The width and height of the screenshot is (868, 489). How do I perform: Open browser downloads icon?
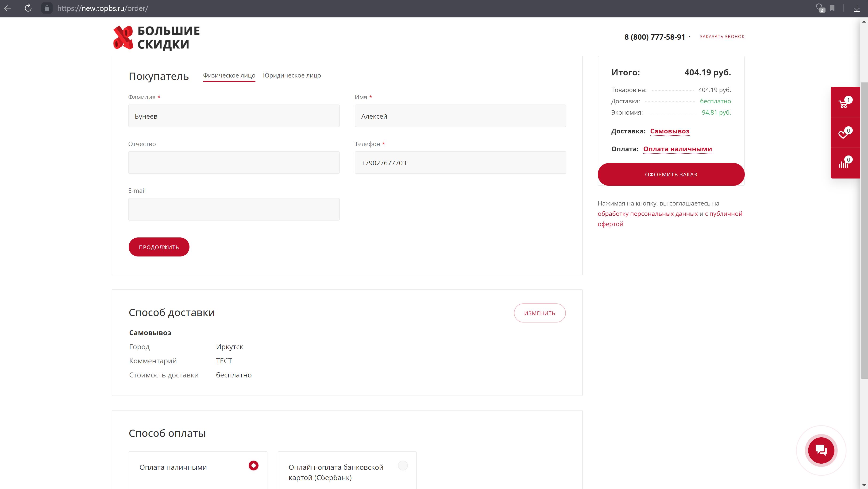coord(856,8)
